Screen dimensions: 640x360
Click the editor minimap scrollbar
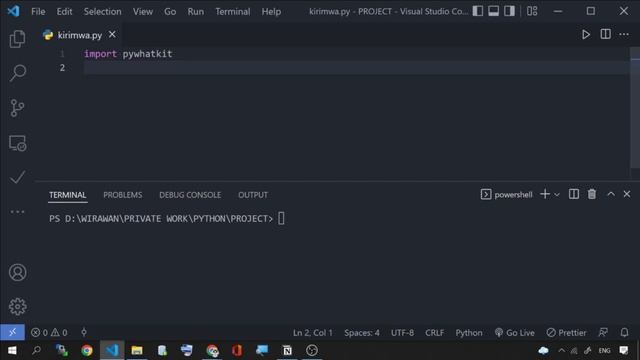635,108
